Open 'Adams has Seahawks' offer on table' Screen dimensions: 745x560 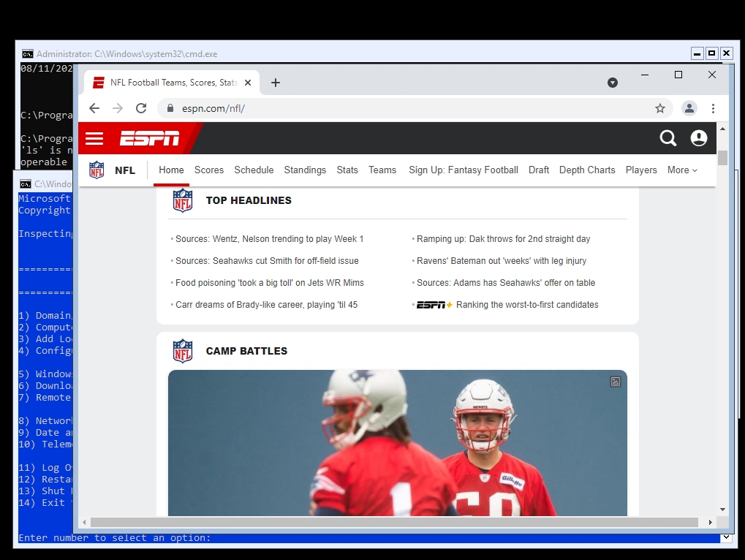[x=505, y=283]
